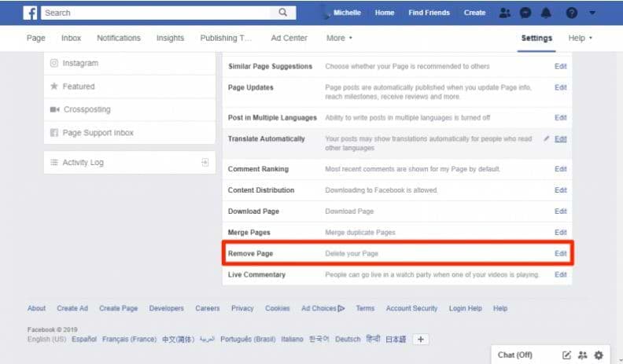Click the Ad Choices triangle icon
This screenshot has width=623, height=364.
(341, 308)
